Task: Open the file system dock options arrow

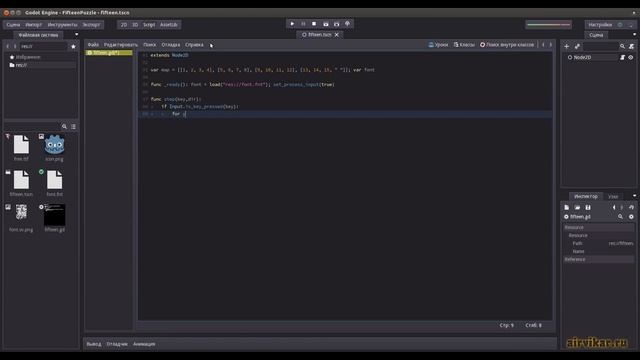Action: point(76,35)
